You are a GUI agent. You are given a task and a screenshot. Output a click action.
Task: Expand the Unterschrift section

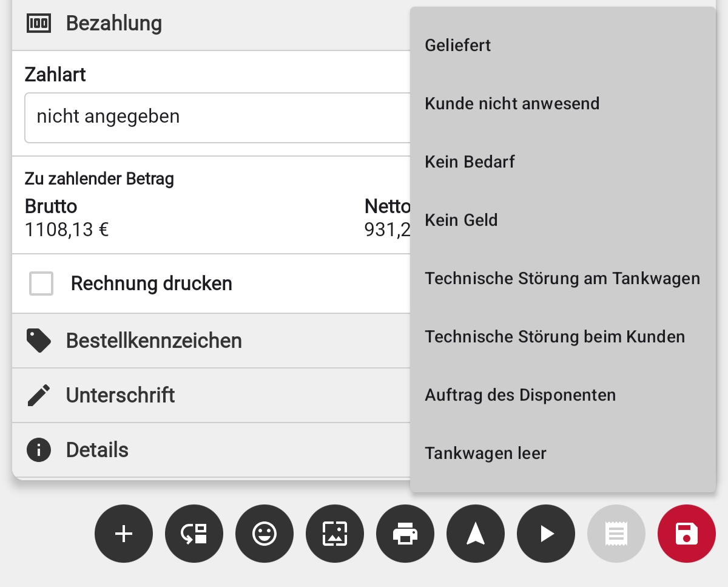click(x=120, y=395)
